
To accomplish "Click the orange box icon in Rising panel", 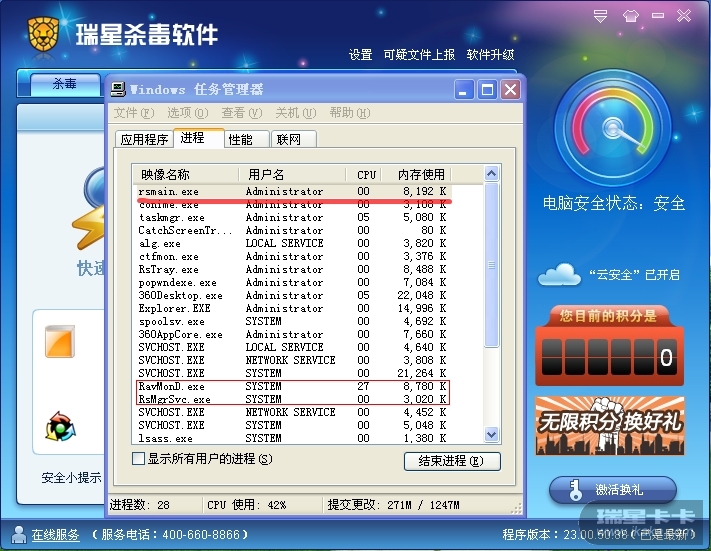I will coord(60,341).
